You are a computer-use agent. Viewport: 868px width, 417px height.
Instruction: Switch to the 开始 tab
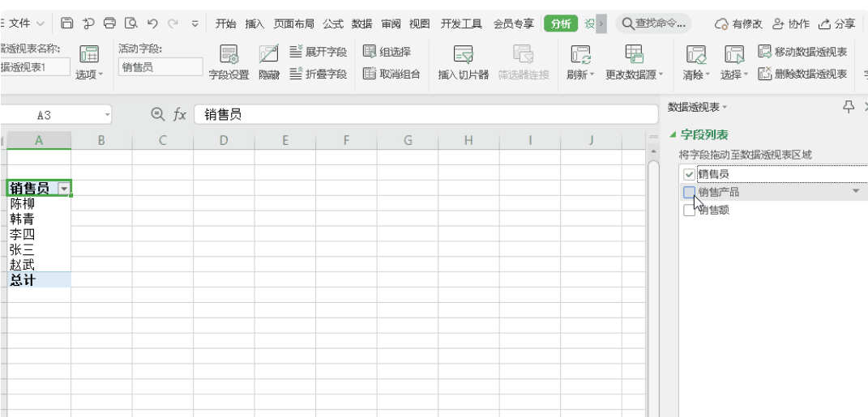[x=225, y=23]
